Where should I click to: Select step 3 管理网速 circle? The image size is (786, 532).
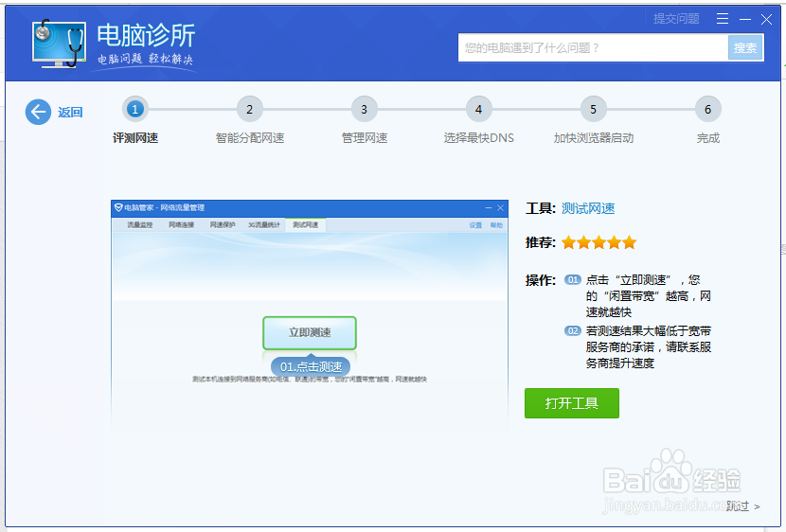[x=364, y=109]
